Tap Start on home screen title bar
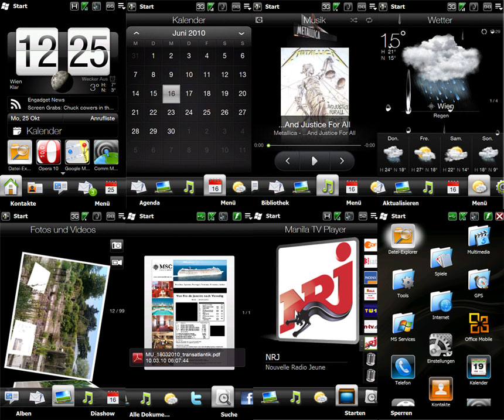Image resolution: width=504 pixels, height=420 pixels. (x=20, y=6)
